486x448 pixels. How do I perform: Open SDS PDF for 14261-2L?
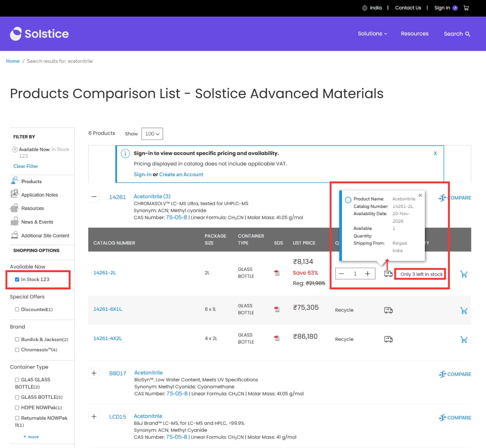(x=277, y=273)
